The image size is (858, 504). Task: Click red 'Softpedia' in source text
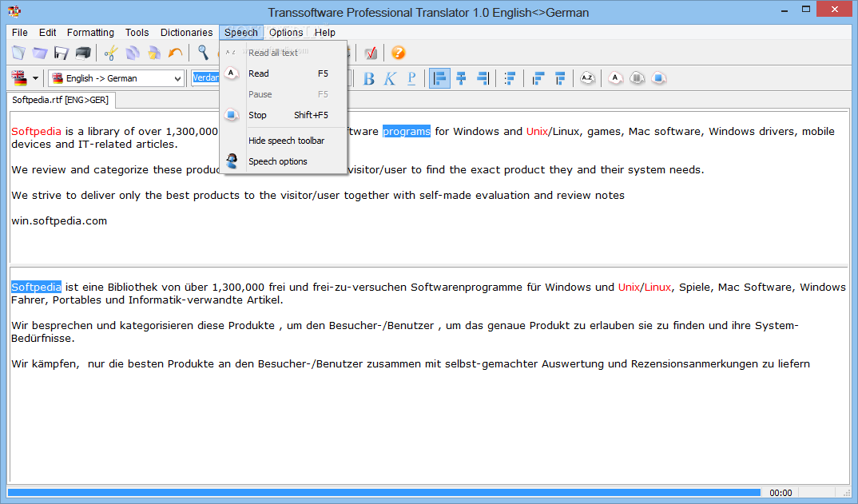point(36,131)
